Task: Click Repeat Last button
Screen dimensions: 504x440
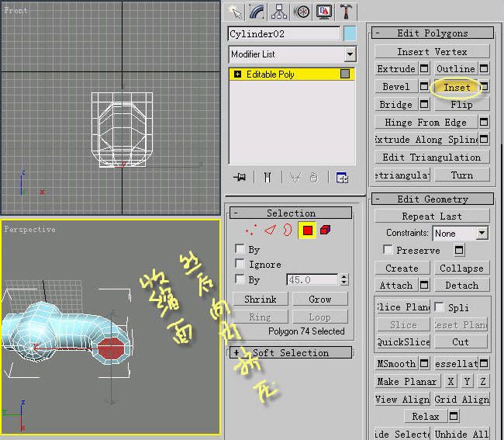Action: click(432, 217)
